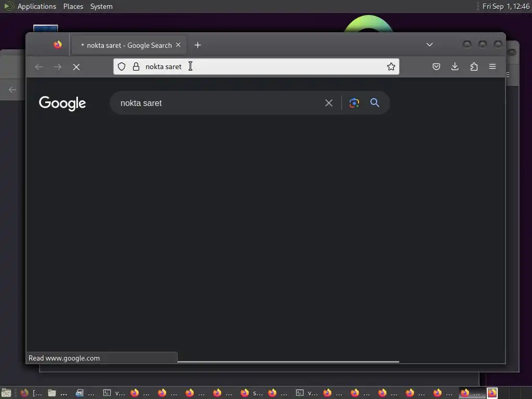This screenshot has height=399, width=532.
Task: Expand the list all tabs chevron
Action: (x=430, y=45)
